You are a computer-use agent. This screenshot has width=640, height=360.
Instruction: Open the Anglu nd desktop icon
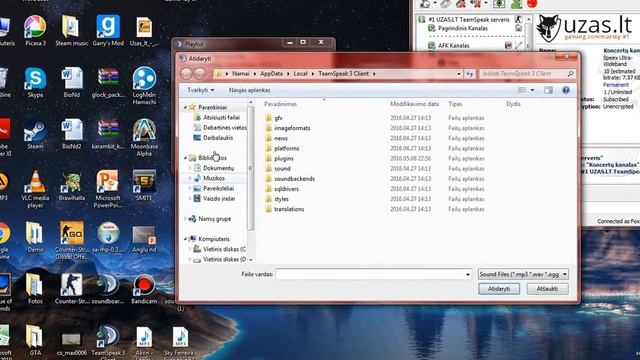144,239
